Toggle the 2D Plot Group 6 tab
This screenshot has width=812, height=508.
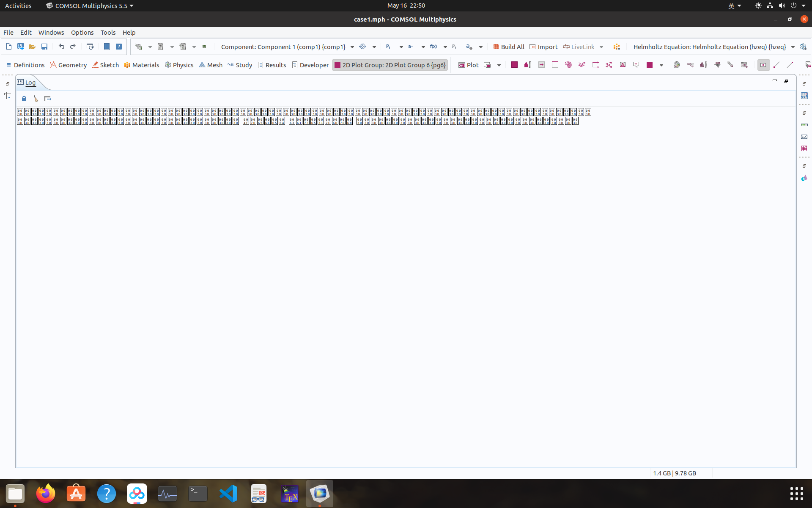[x=390, y=65]
